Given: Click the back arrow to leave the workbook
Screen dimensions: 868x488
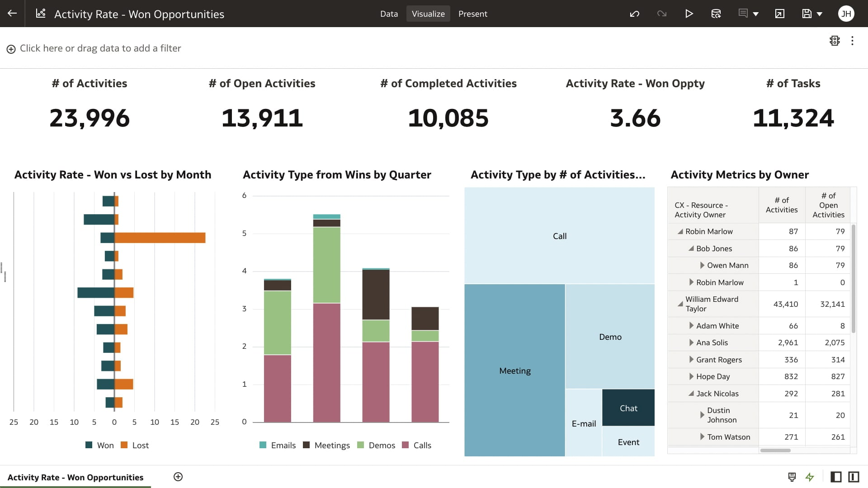Looking at the screenshot, I should click(12, 14).
